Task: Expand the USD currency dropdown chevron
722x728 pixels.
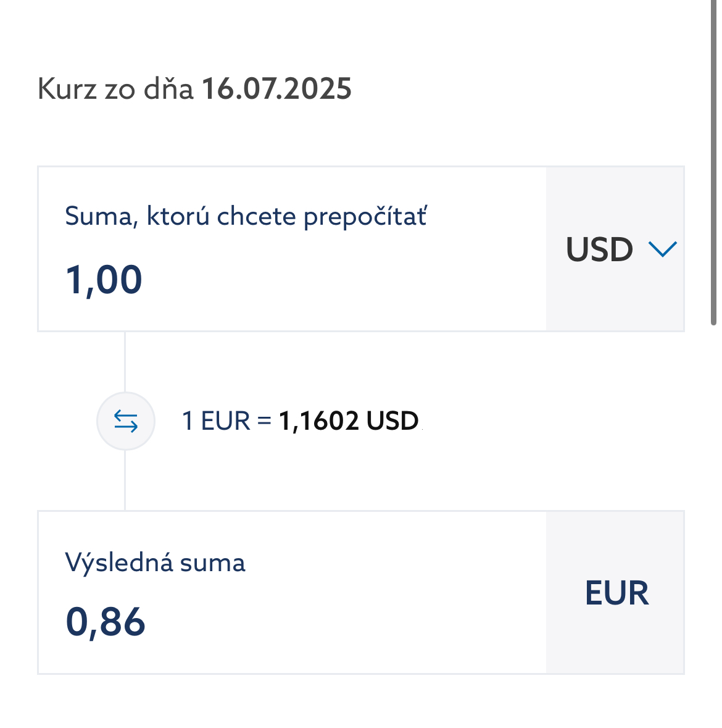Action: click(x=663, y=249)
